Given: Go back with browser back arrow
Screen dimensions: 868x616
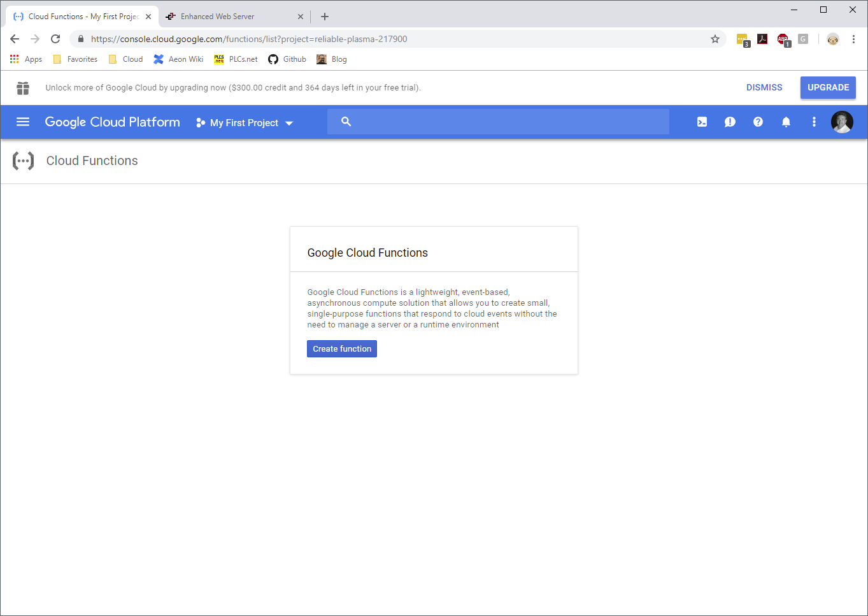Looking at the screenshot, I should click(15, 39).
